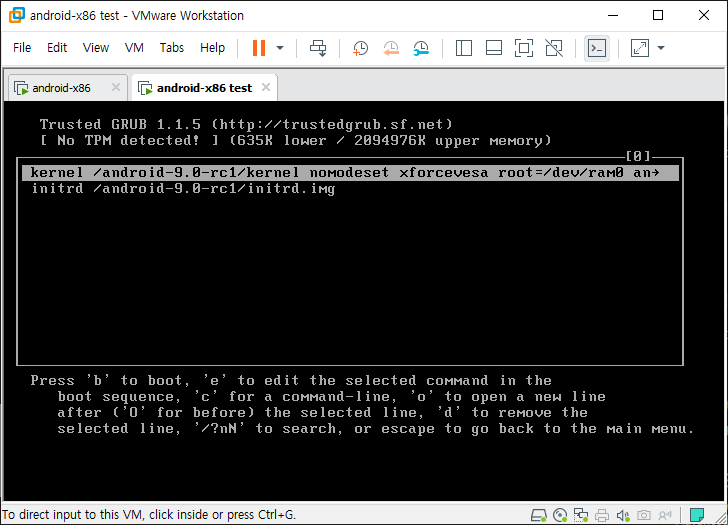
Task: Take a snapshot of this VM
Action: [x=360, y=48]
